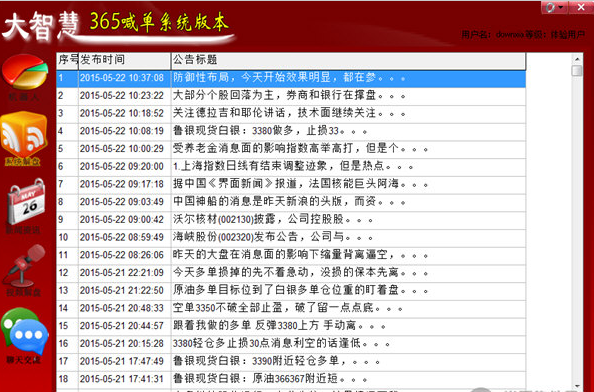Select highlighted first row 防御性布局
The image size is (594, 392).
[x=291, y=78]
